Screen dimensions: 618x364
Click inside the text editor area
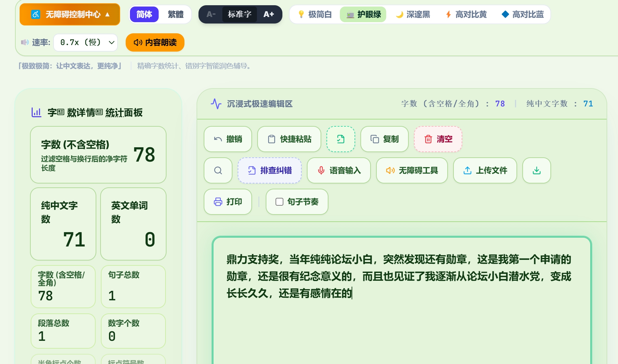[x=402, y=300]
